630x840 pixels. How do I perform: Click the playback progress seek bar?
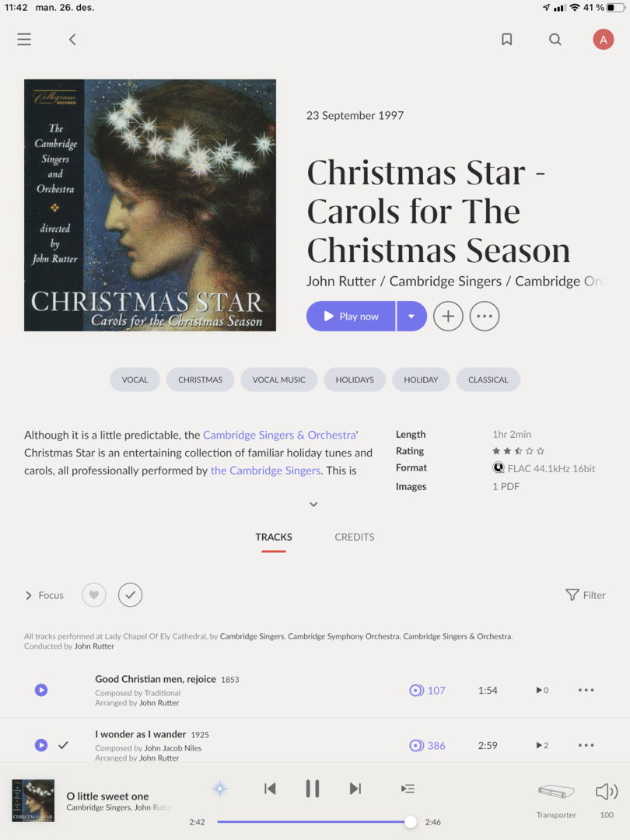point(313,822)
